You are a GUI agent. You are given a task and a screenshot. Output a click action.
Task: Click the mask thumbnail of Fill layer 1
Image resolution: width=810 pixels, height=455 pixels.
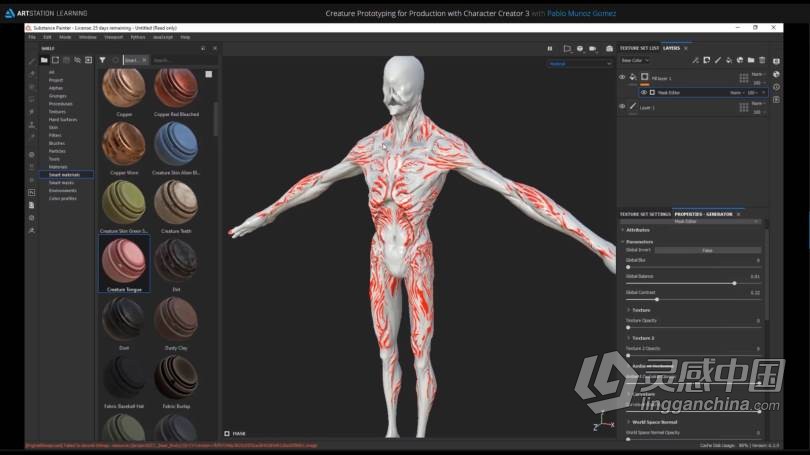tap(645, 77)
